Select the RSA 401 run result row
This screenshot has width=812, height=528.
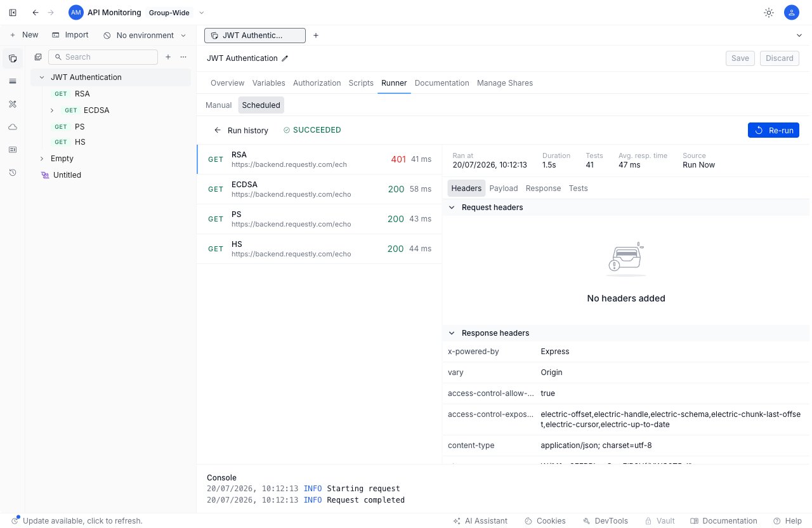click(x=319, y=159)
